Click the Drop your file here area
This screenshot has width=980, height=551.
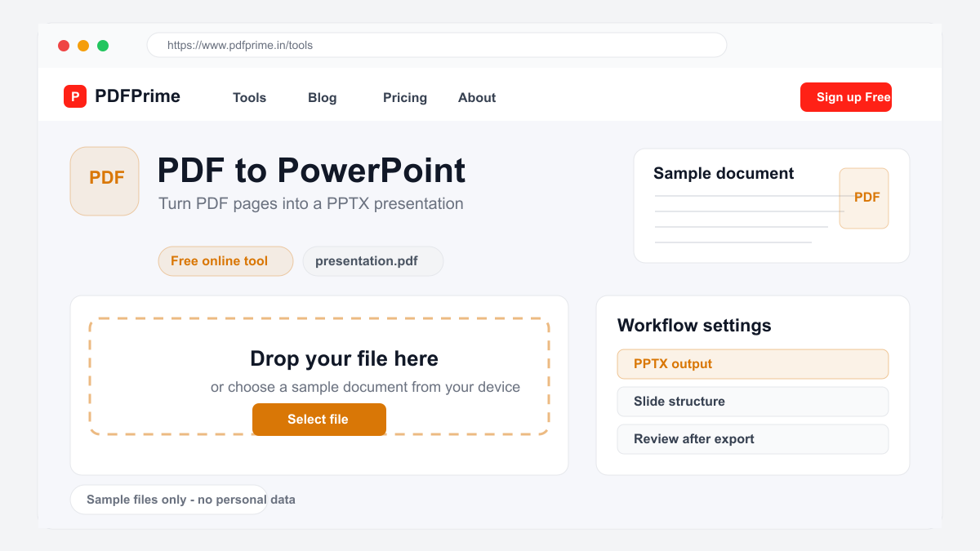[x=319, y=376]
